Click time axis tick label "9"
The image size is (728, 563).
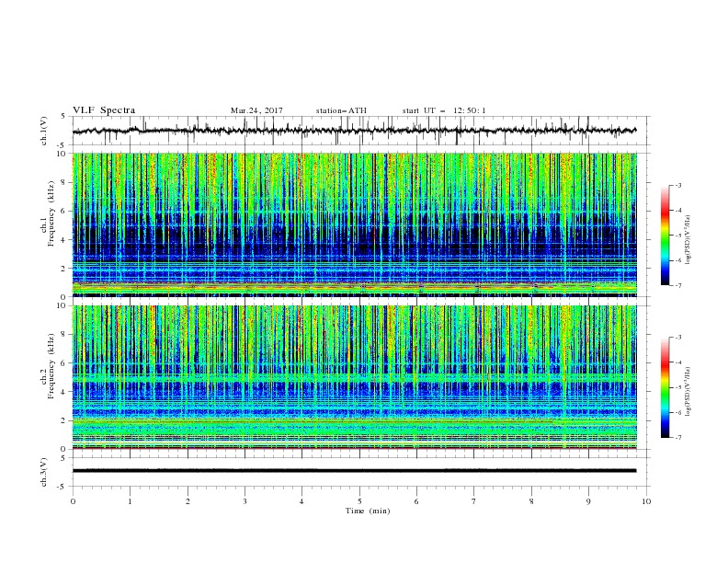(x=588, y=501)
